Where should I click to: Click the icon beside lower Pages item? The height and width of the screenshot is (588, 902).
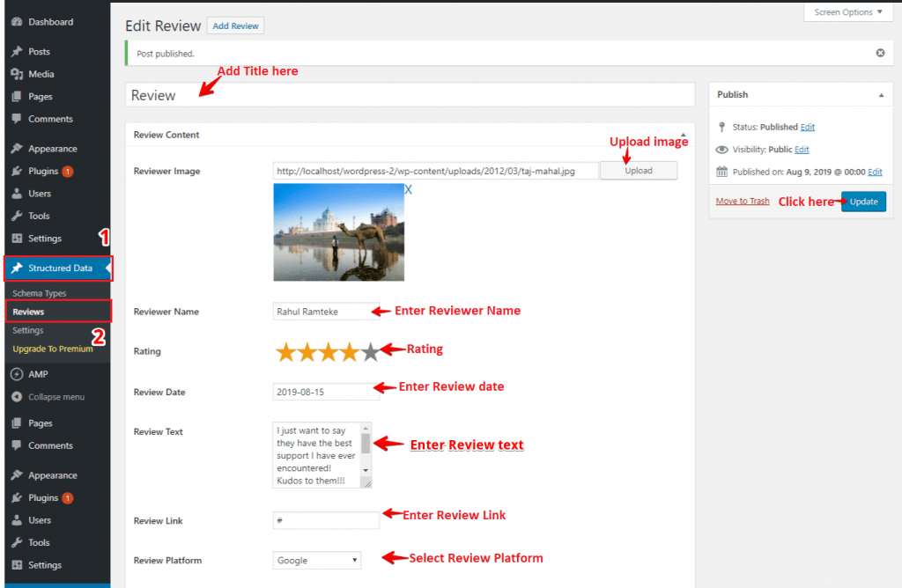[x=17, y=423]
